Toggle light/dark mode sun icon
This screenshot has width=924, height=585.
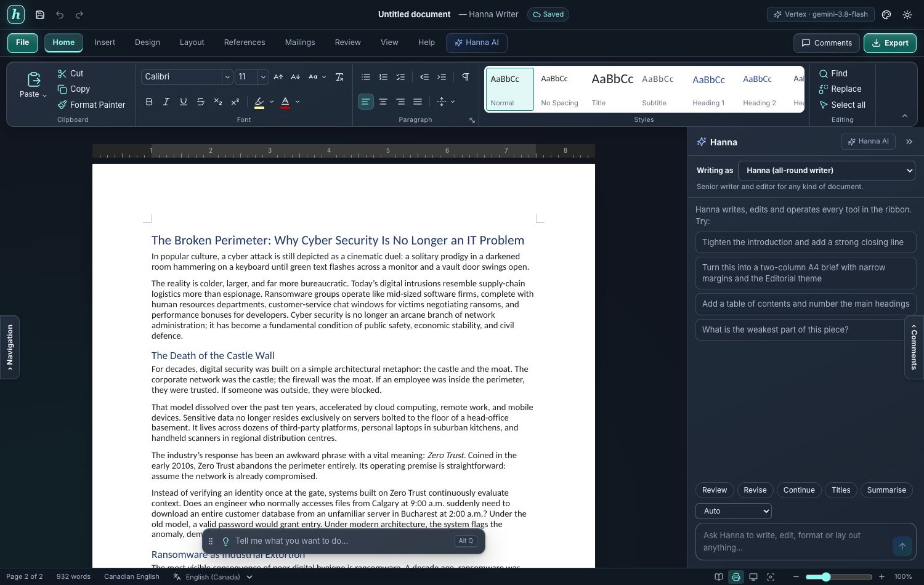[907, 15]
